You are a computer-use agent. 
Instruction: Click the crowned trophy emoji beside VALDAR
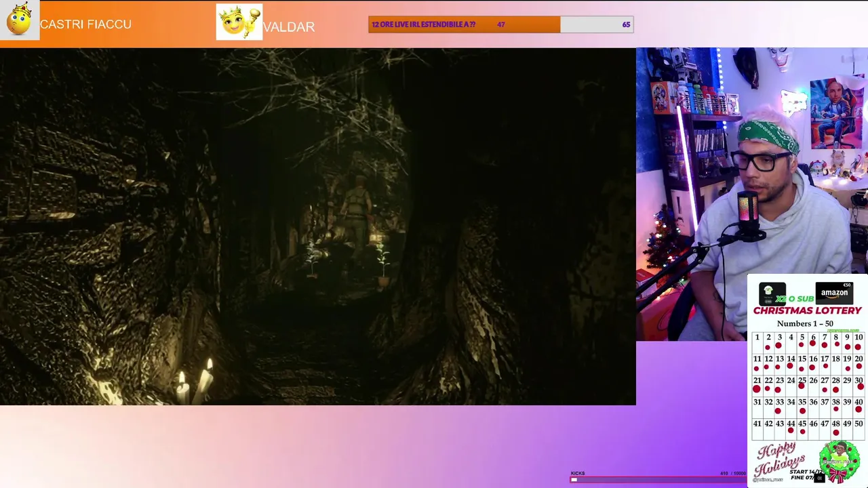pos(239,22)
